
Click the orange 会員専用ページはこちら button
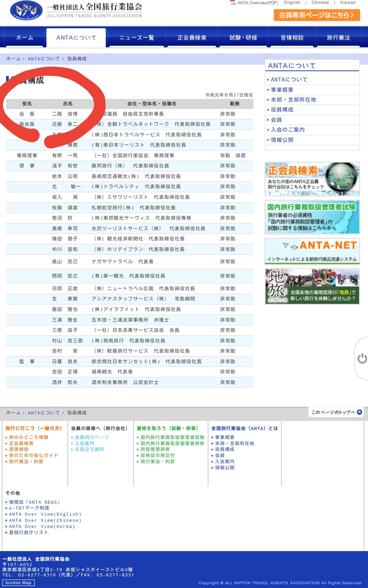point(317,15)
